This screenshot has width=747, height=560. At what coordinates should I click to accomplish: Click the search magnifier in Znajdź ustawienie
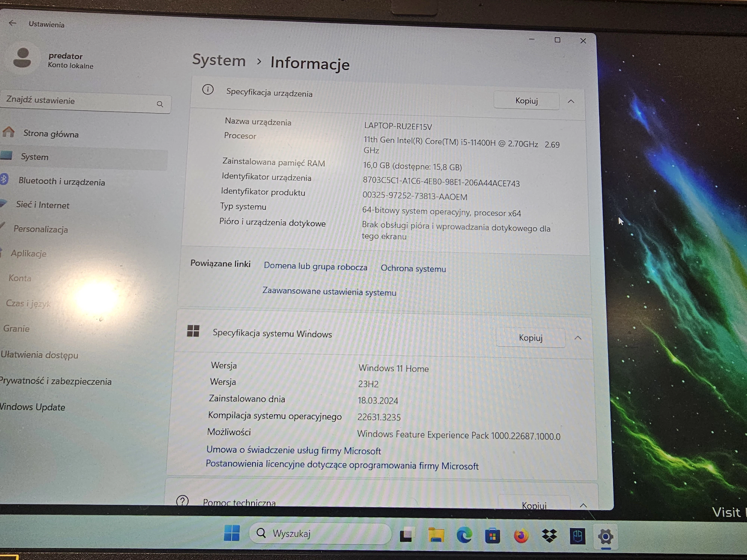160,104
